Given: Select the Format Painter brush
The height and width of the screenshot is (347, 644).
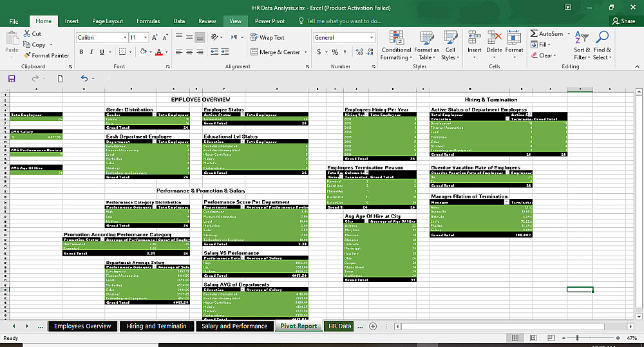Looking at the screenshot, I should click(27, 55).
